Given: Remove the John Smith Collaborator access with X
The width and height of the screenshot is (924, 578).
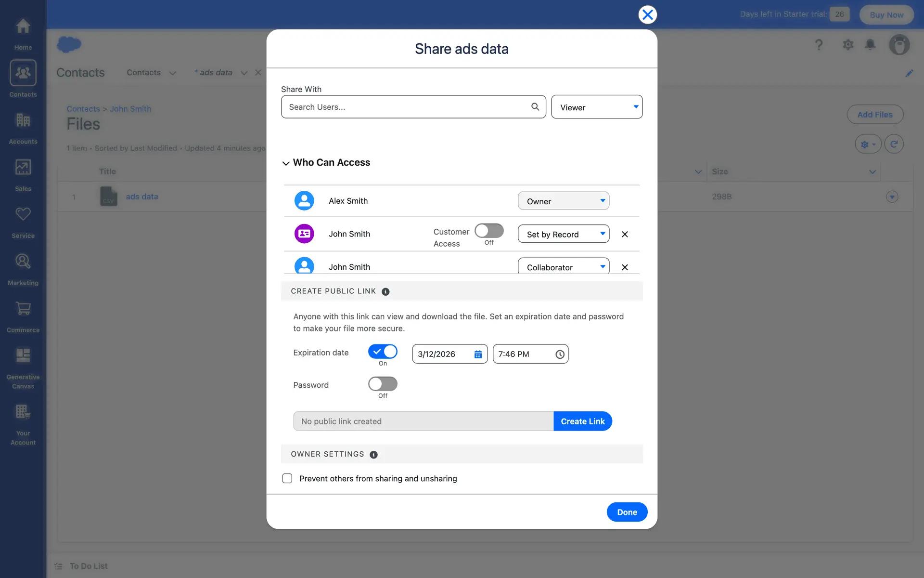Looking at the screenshot, I should pos(625,267).
